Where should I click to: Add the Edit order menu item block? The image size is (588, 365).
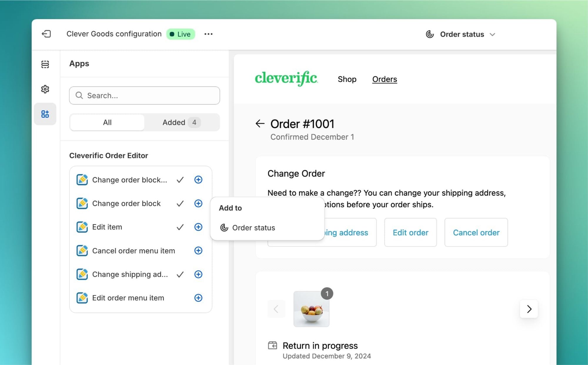tap(198, 298)
